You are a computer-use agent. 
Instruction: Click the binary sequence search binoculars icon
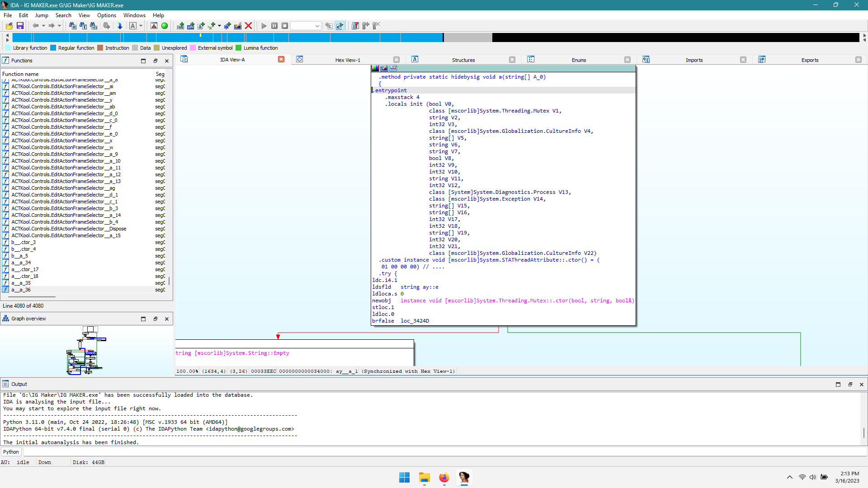pos(94,26)
